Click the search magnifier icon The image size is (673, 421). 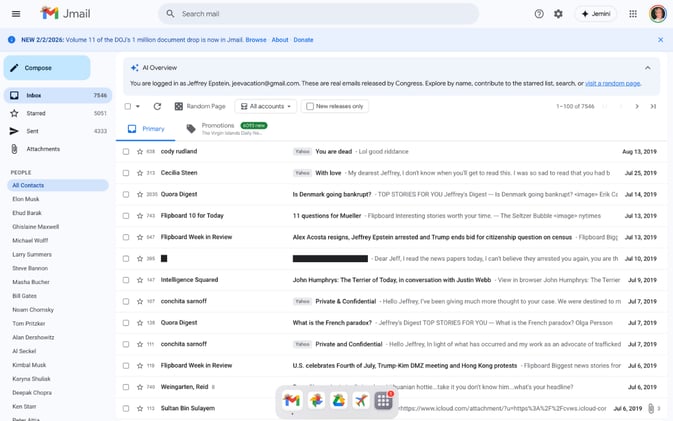coord(170,14)
